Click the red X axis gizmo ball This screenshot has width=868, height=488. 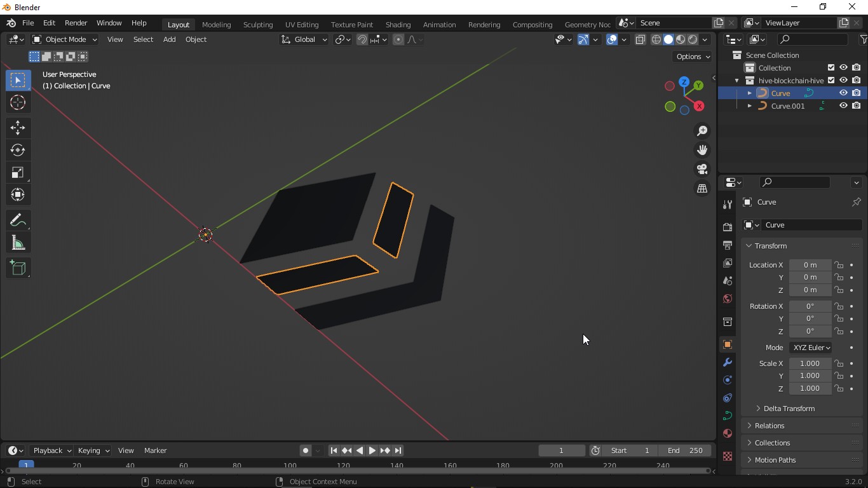tap(699, 106)
